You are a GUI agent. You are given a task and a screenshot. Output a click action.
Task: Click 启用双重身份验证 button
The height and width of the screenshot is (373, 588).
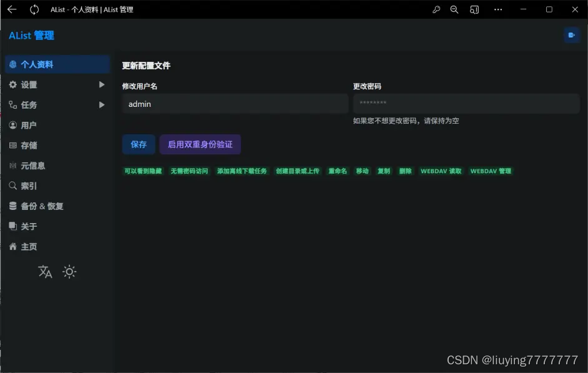200,144
